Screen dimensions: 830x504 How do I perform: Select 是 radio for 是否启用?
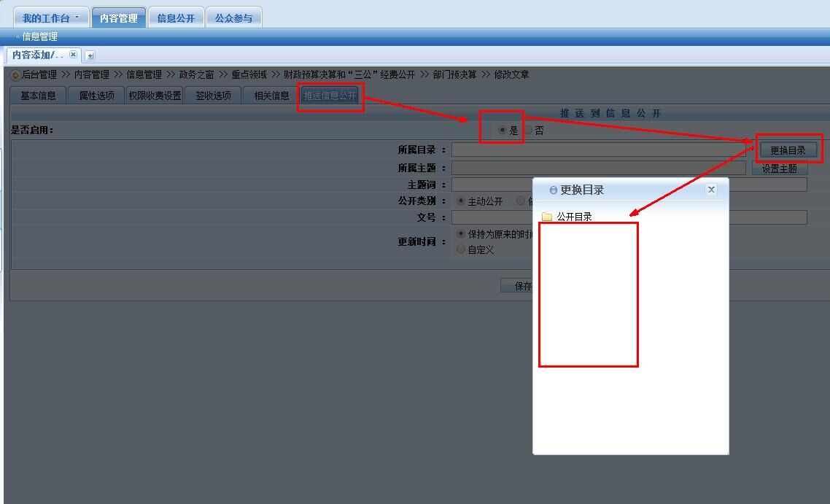pyautogui.click(x=502, y=130)
